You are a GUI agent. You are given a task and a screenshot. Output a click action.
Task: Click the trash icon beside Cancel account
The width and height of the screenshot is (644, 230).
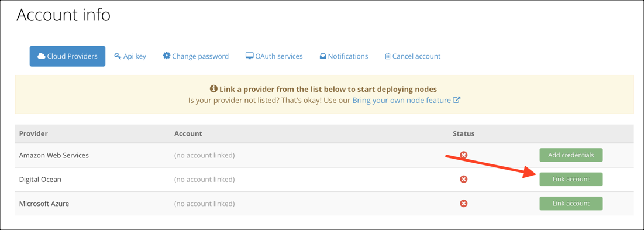pyautogui.click(x=387, y=56)
